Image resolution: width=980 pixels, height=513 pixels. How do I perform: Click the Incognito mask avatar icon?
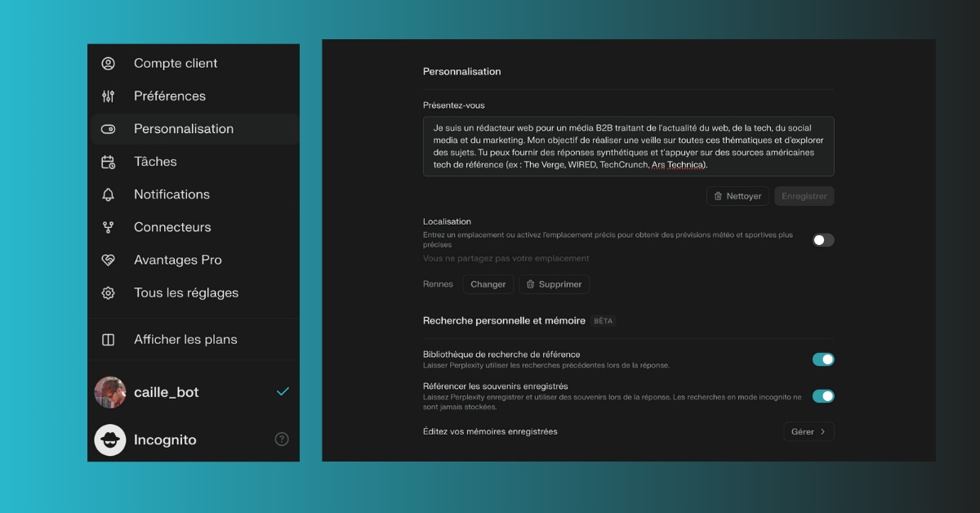point(110,439)
